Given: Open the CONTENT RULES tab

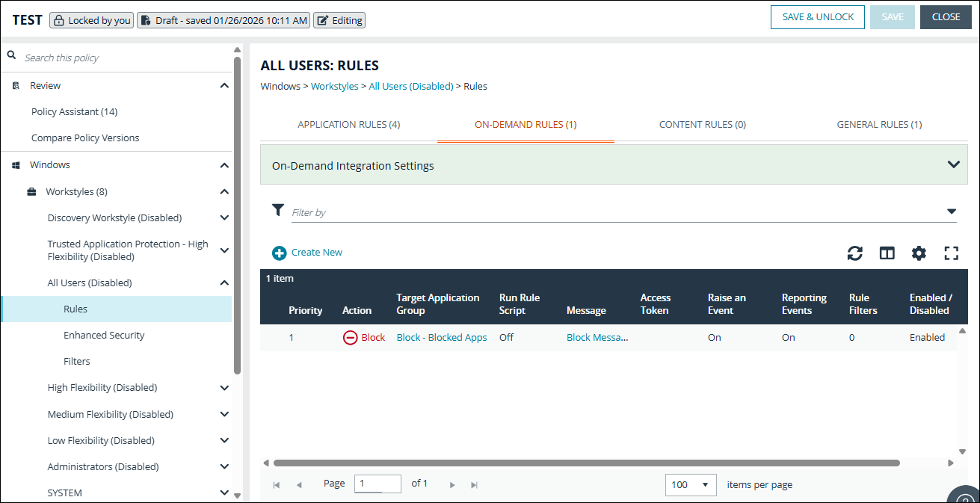Looking at the screenshot, I should (702, 124).
